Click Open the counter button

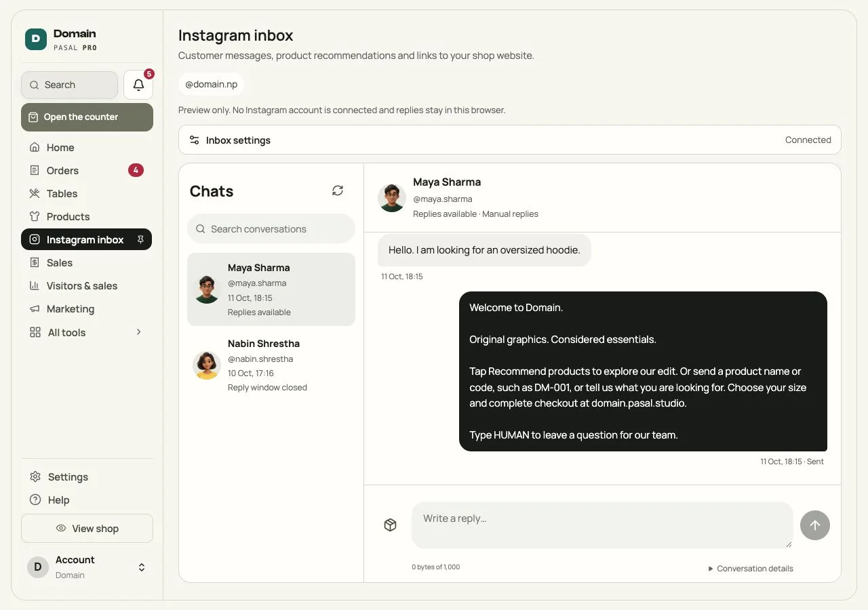[x=87, y=117]
